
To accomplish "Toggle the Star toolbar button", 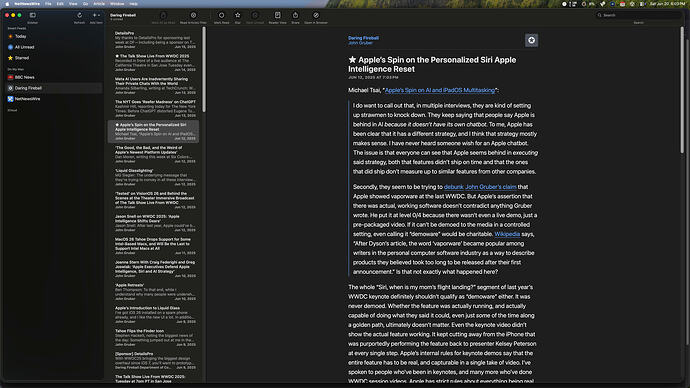I will coord(238,15).
